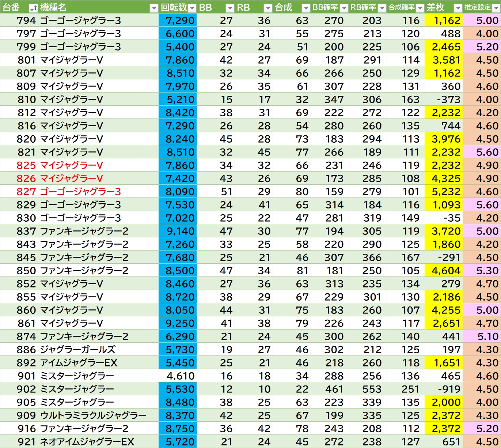This screenshot has height=448, width=501.
Task: Click the ネオアイムジャグラーEX cell
Action: pyautogui.click(x=87, y=442)
